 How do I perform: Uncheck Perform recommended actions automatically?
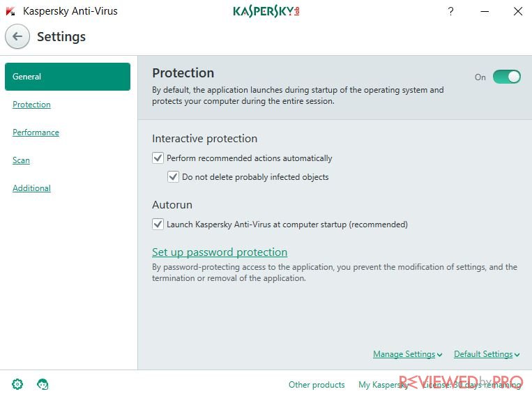coord(158,158)
